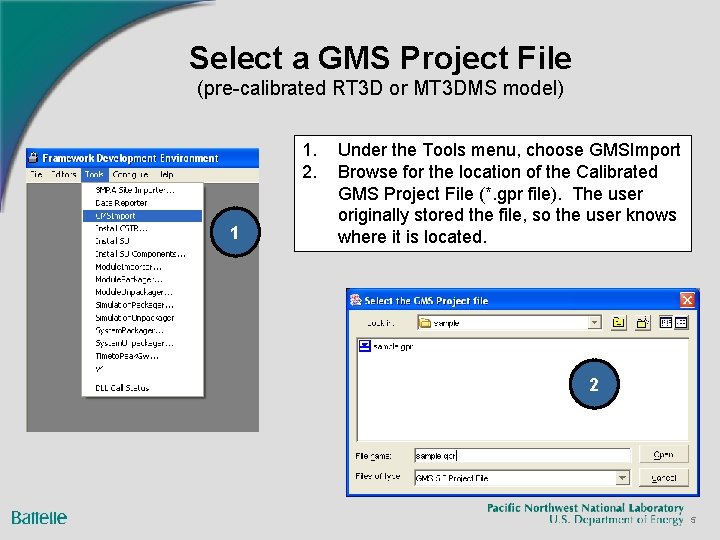The height and width of the screenshot is (540, 720).
Task: Click the Look in sample folder field
Action: click(x=509, y=323)
